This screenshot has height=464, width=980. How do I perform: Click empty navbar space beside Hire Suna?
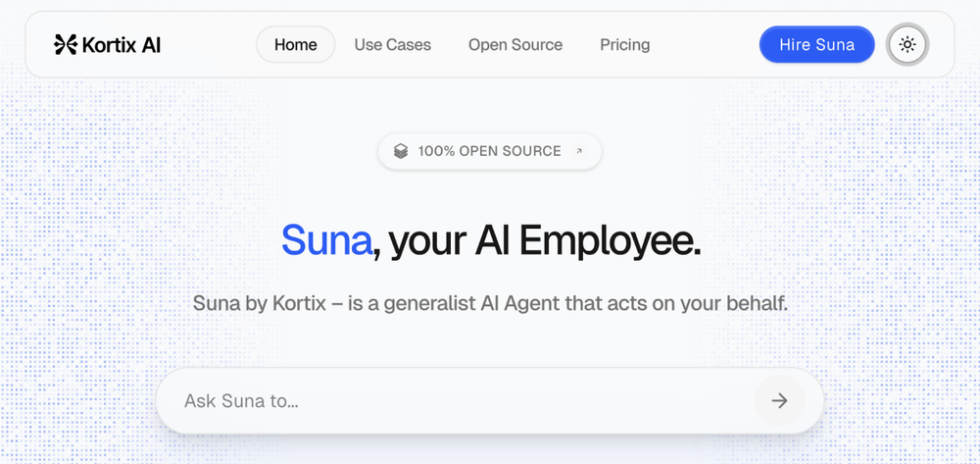coord(705,45)
